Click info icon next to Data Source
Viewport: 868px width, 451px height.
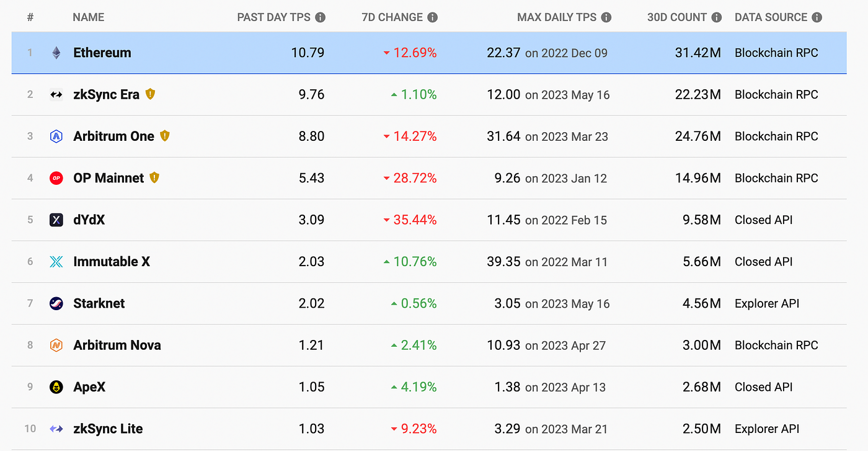tap(817, 17)
